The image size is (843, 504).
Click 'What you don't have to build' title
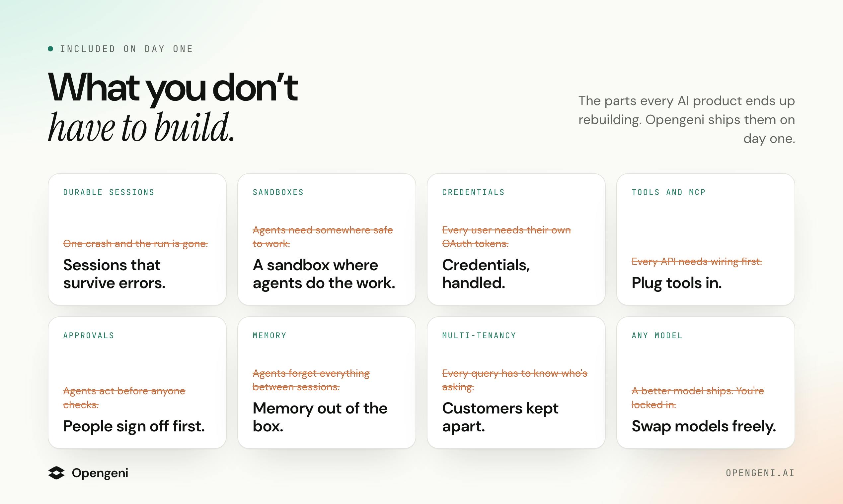173,107
